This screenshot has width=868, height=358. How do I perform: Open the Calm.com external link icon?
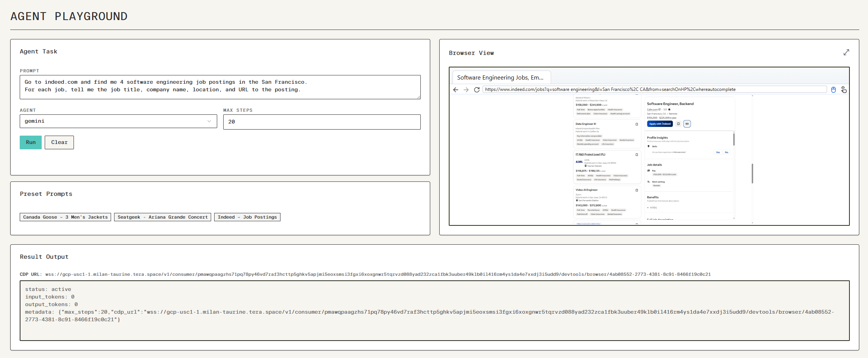click(x=660, y=109)
